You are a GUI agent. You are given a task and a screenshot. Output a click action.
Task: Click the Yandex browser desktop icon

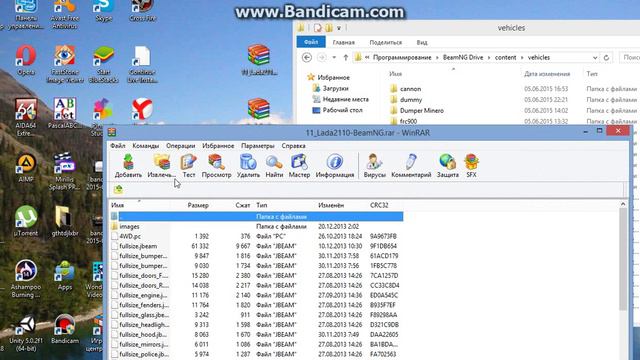142,109
